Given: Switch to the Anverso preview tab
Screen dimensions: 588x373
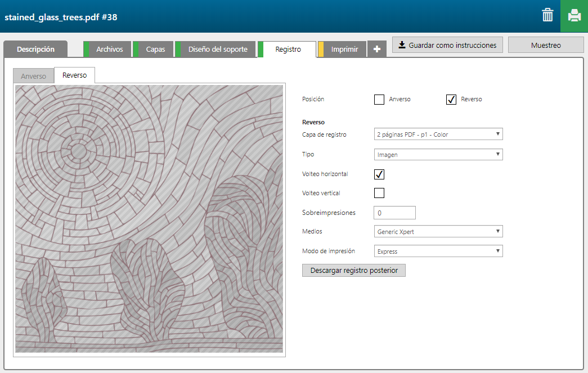Looking at the screenshot, I should click(33, 76).
